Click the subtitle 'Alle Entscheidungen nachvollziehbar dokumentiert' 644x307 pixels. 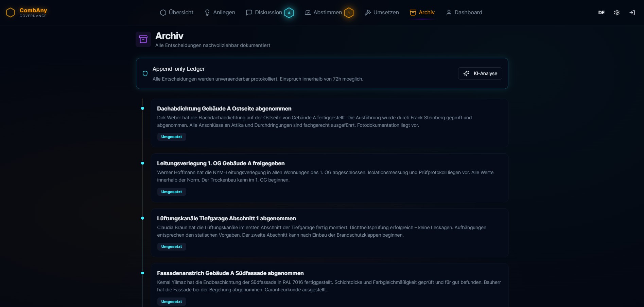pos(213,45)
